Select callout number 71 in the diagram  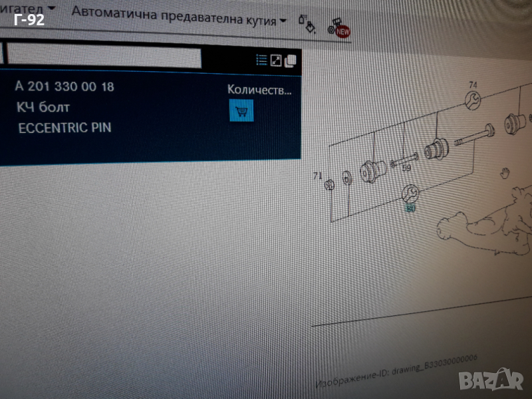(317, 176)
